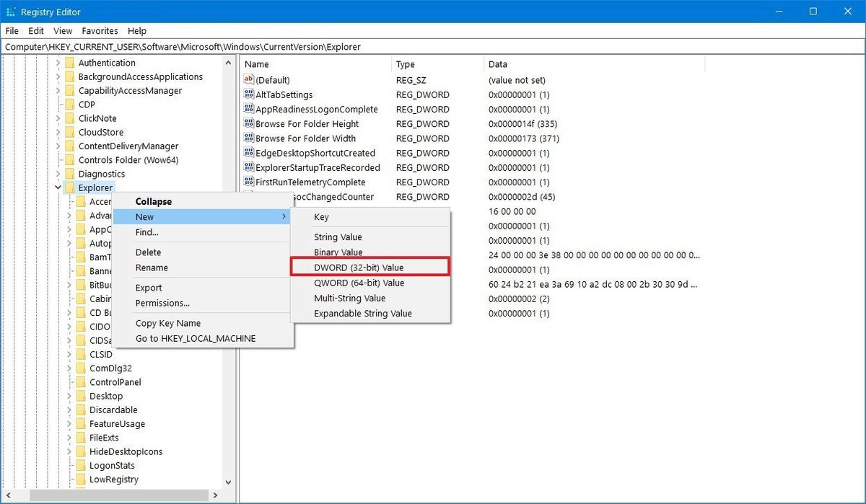Expand the Authentication tree node
The width and height of the screenshot is (866, 504).
[59, 63]
